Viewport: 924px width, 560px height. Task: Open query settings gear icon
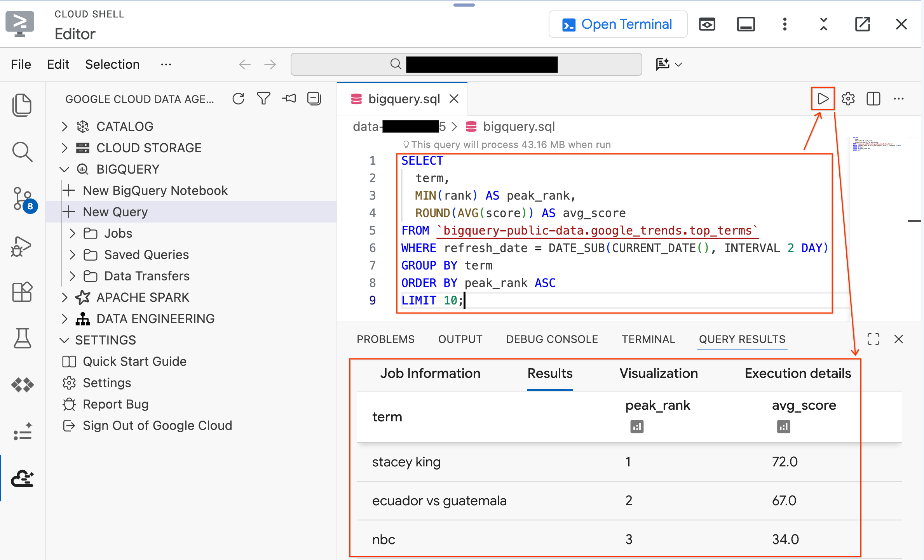848,99
